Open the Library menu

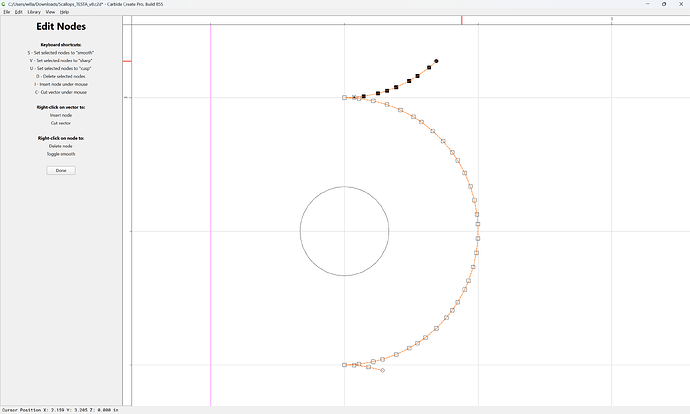pyautogui.click(x=34, y=12)
